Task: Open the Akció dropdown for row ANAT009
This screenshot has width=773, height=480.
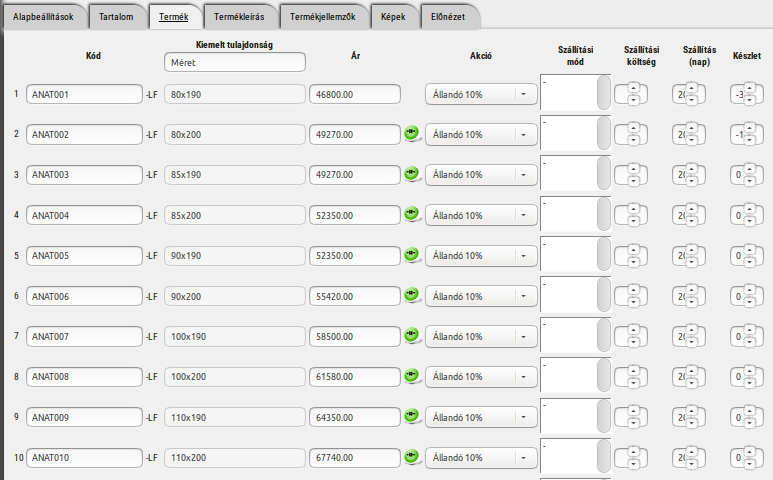Action: (481, 417)
